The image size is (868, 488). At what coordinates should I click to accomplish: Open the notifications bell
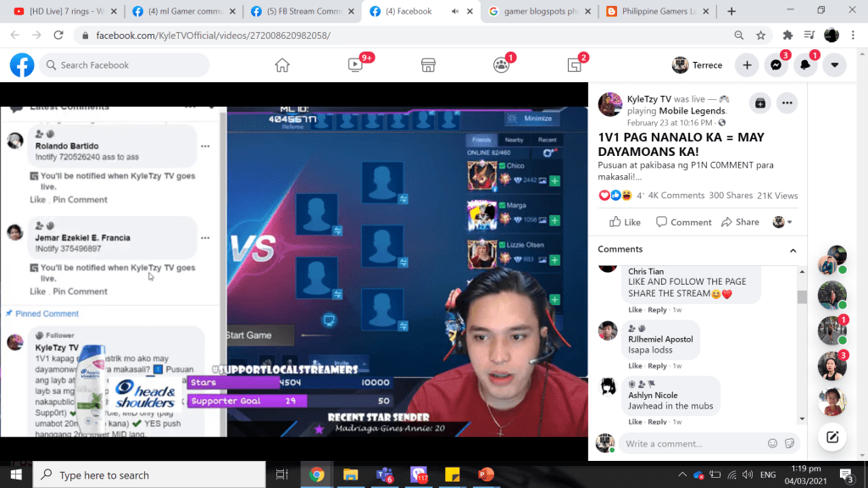pyautogui.click(x=804, y=65)
